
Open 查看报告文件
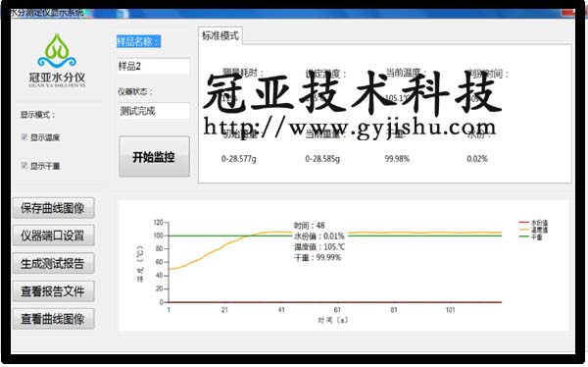click(x=53, y=291)
